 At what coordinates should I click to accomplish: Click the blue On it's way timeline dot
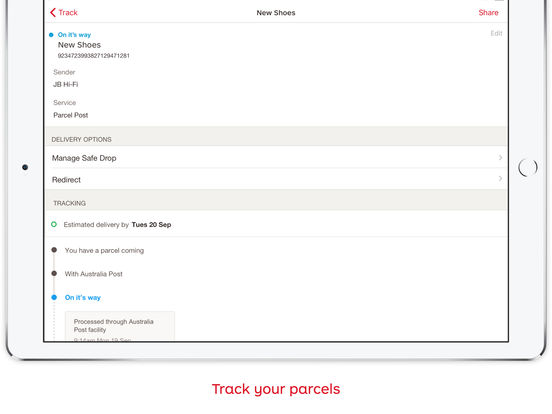54,297
